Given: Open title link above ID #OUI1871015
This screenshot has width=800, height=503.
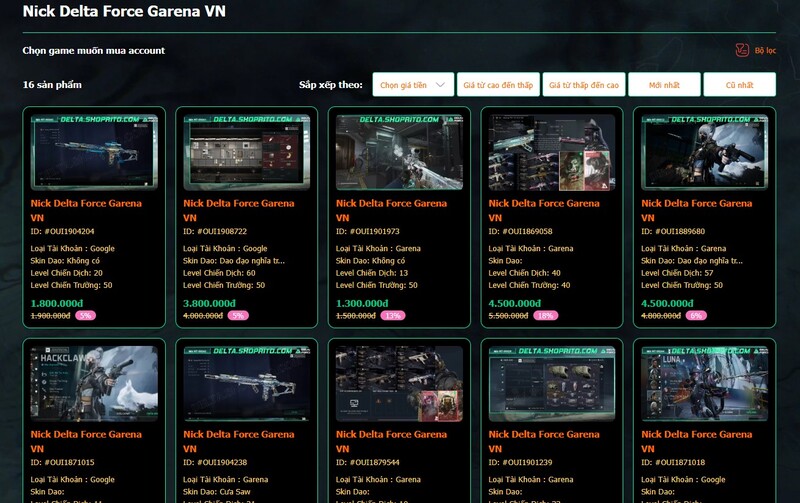Looking at the screenshot, I should (x=86, y=441).
